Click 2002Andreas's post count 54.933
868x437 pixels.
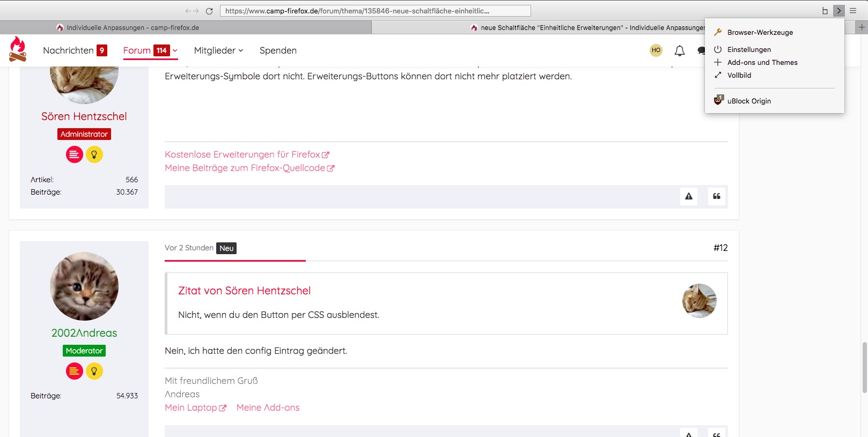point(127,396)
